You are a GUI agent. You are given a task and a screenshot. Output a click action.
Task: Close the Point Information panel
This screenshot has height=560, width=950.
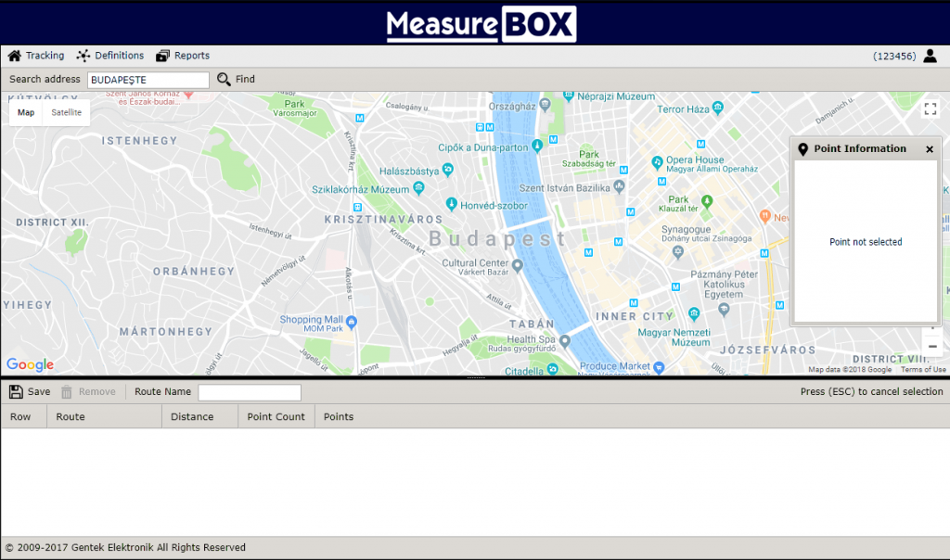pos(930,149)
